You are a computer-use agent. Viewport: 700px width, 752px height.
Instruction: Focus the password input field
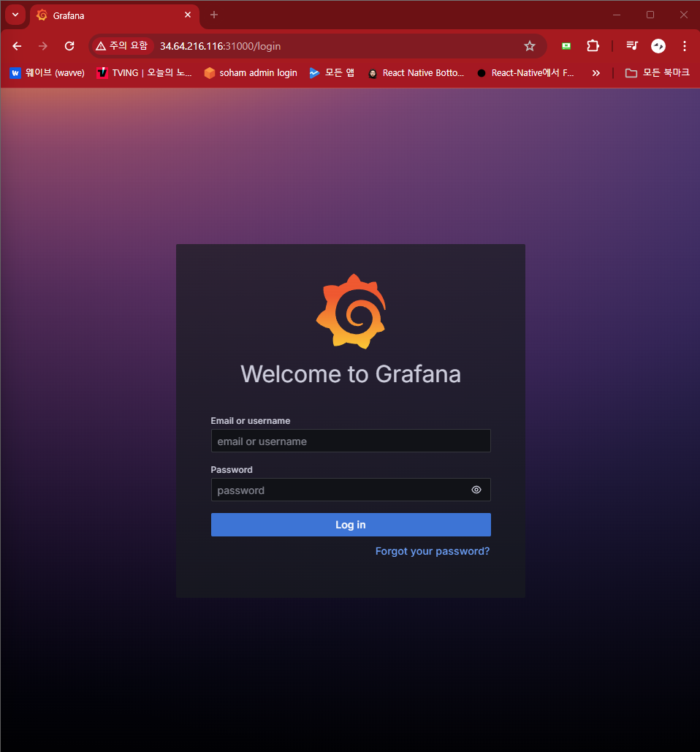(351, 490)
